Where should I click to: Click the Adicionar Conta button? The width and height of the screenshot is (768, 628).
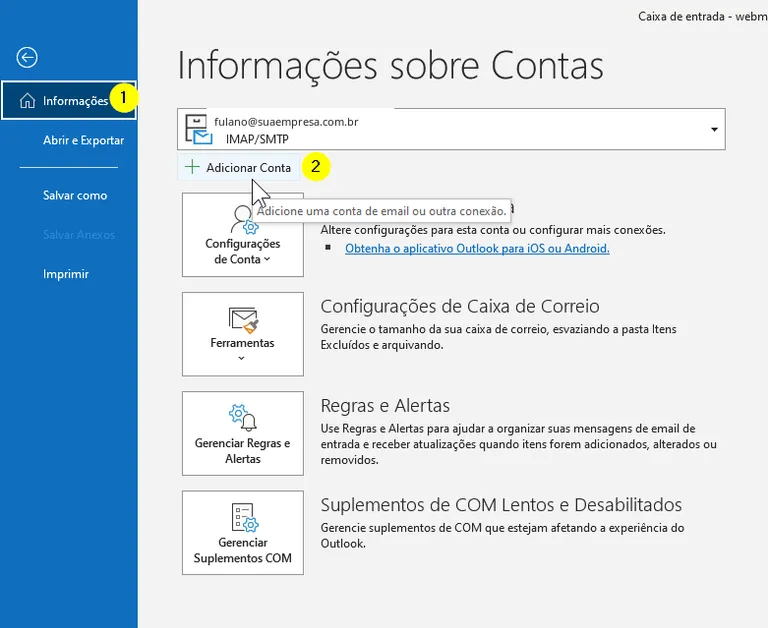point(239,168)
